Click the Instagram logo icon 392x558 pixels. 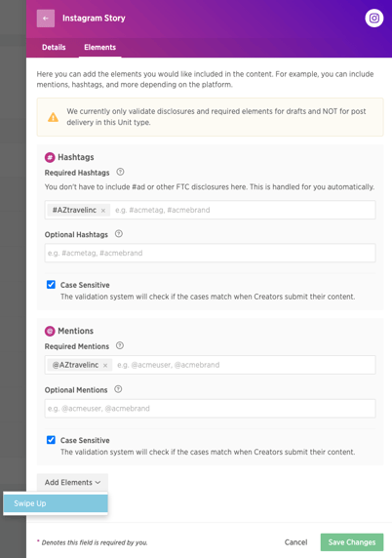click(373, 19)
